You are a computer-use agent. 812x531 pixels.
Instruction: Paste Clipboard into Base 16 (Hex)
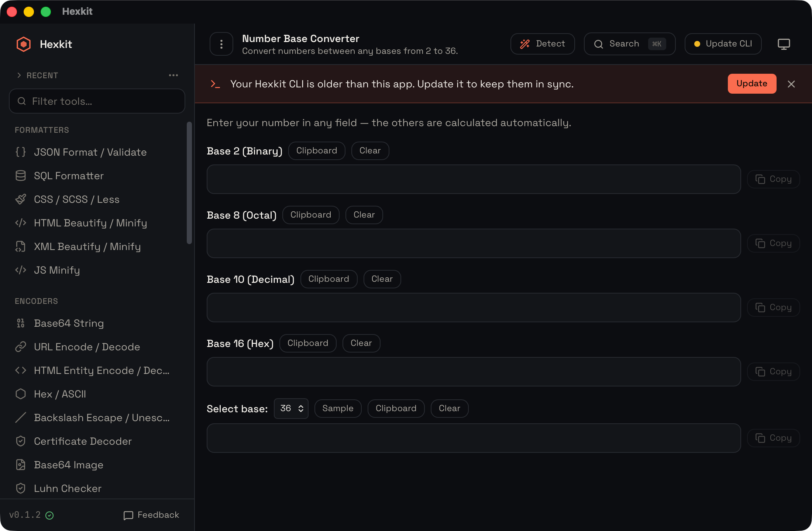[x=308, y=343]
